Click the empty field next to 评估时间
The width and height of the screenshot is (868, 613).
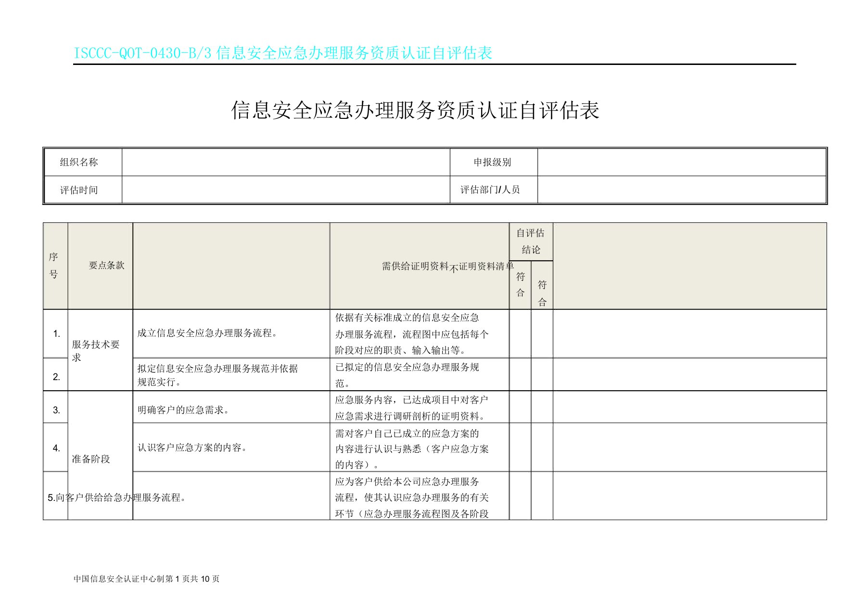286,190
